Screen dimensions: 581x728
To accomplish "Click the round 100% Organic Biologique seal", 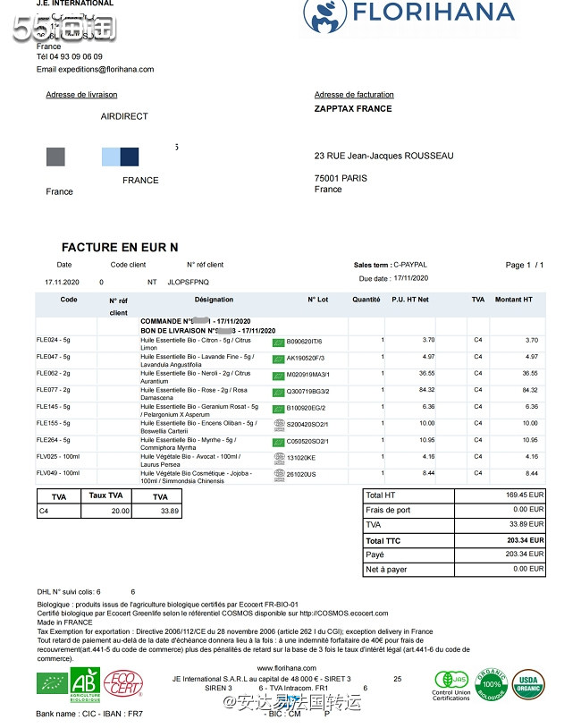I will tap(490, 683).
